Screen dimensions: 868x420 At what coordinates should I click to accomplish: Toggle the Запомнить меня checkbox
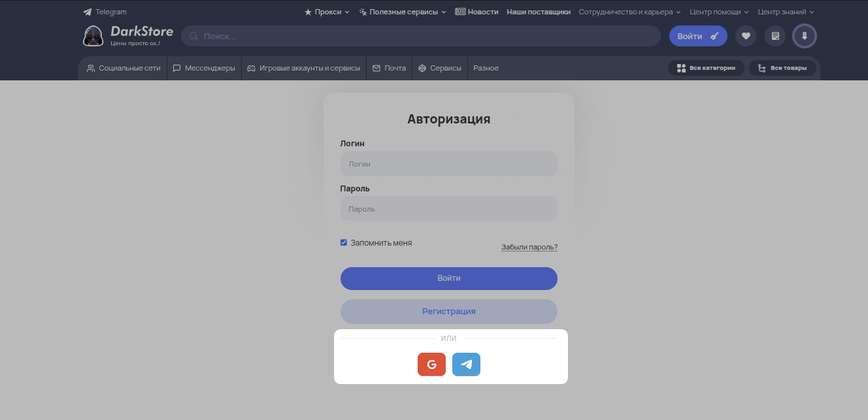[x=344, y=242]
